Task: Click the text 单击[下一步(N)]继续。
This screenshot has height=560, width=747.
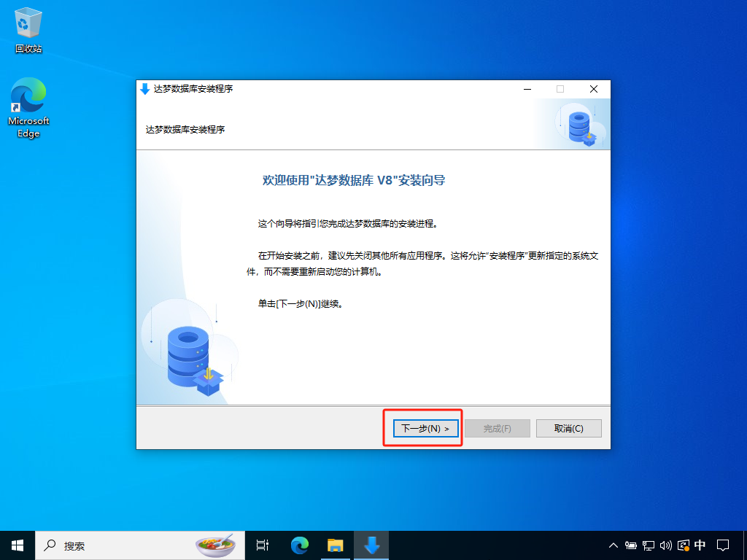Action: pyautogui.click(x=301, y=304)
